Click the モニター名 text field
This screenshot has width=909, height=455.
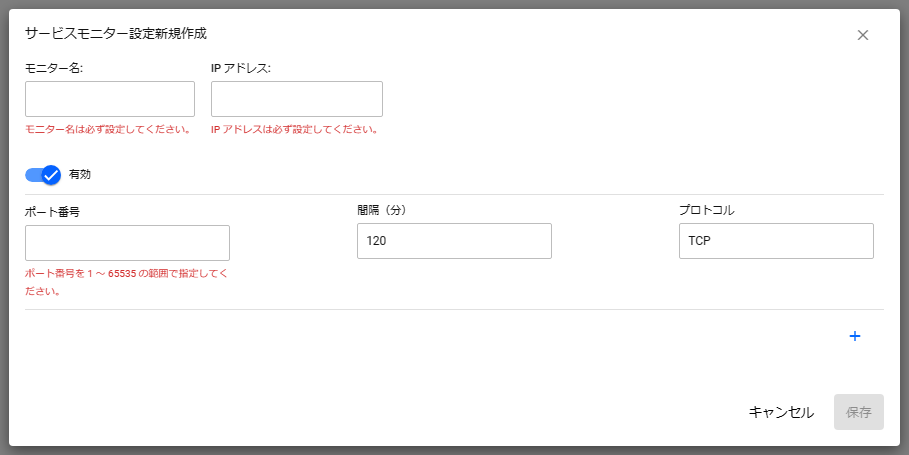click(x=110, y=99)
